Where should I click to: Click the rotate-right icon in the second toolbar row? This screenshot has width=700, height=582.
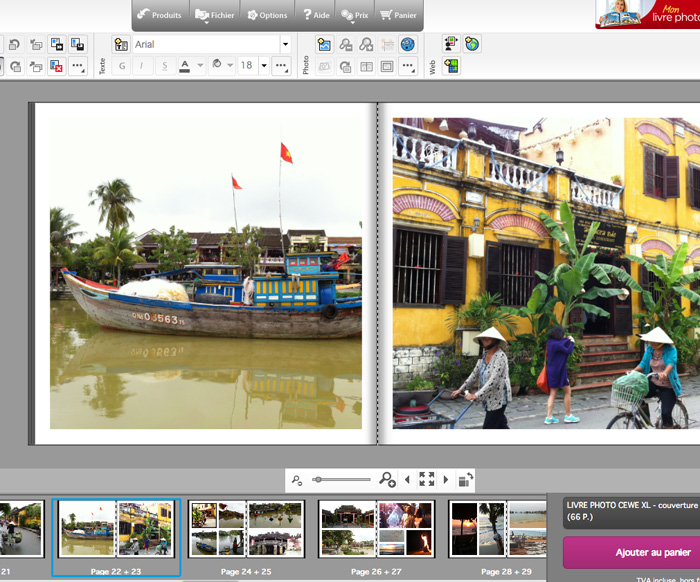15,67
